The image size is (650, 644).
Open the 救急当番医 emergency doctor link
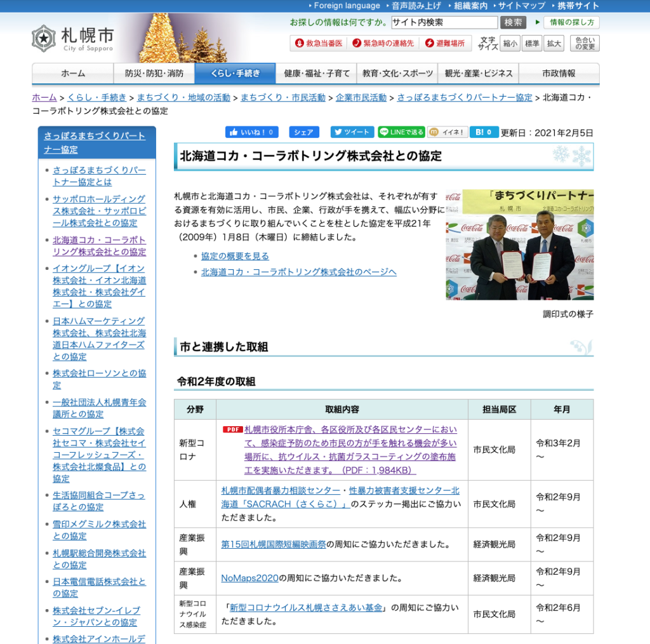click(319, 43)
